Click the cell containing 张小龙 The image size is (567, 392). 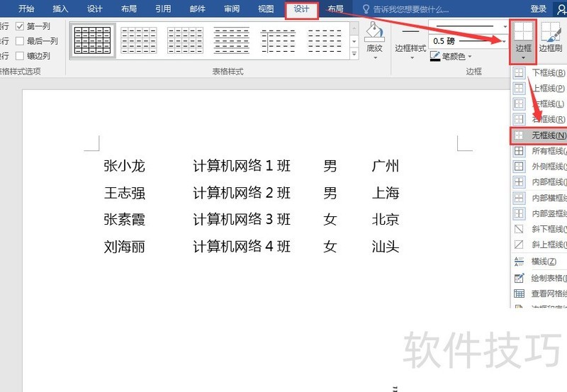pyautogui.click(x=125, y=166)
